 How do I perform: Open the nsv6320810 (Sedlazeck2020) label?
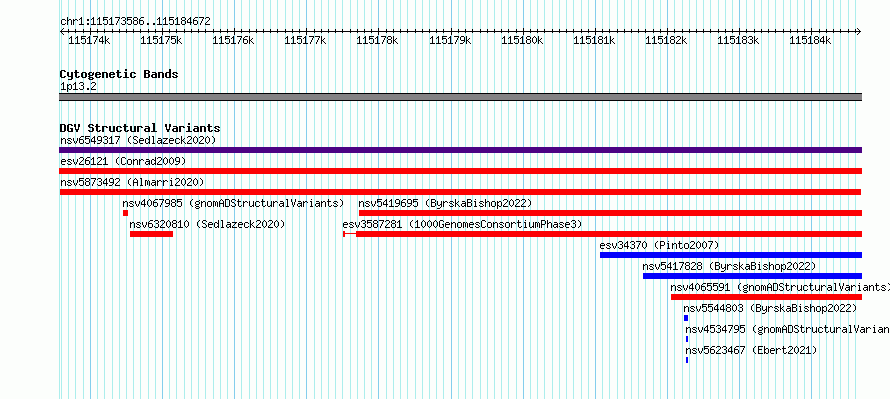207,224
